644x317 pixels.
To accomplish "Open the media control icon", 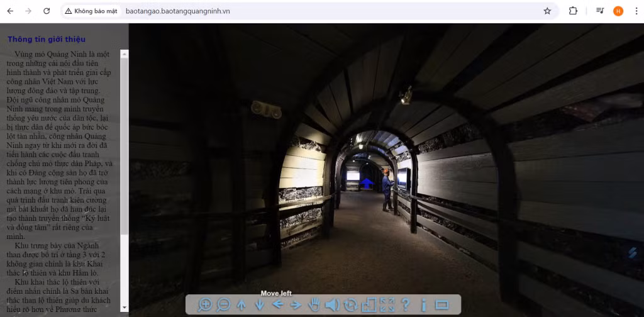I will 600,11.
